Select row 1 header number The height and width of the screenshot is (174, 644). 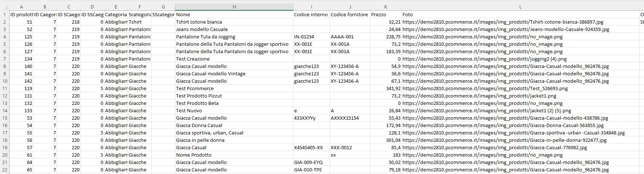pos(5,14)
